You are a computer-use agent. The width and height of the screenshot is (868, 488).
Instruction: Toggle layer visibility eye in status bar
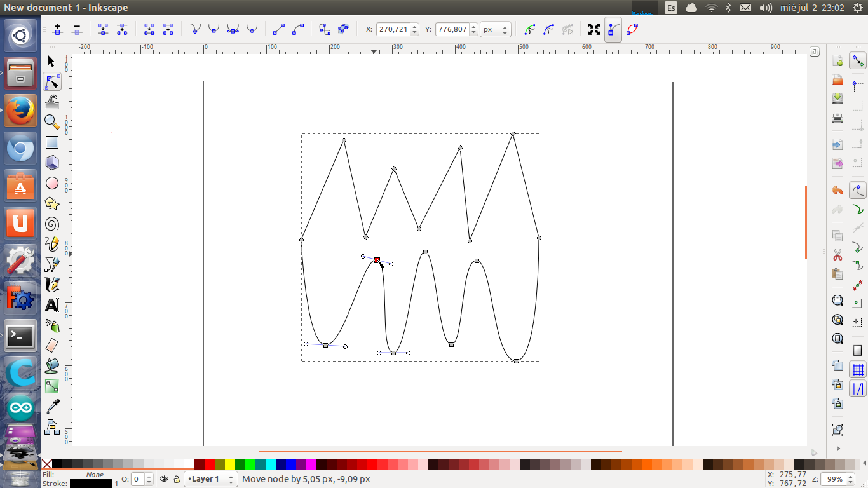pos(164,479)
